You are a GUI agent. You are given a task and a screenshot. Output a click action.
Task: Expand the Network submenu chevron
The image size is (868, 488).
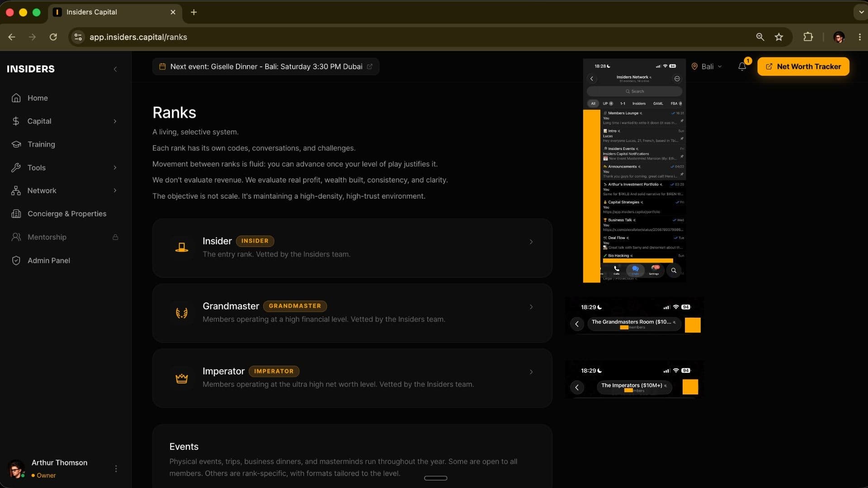[x=115, y=191]
